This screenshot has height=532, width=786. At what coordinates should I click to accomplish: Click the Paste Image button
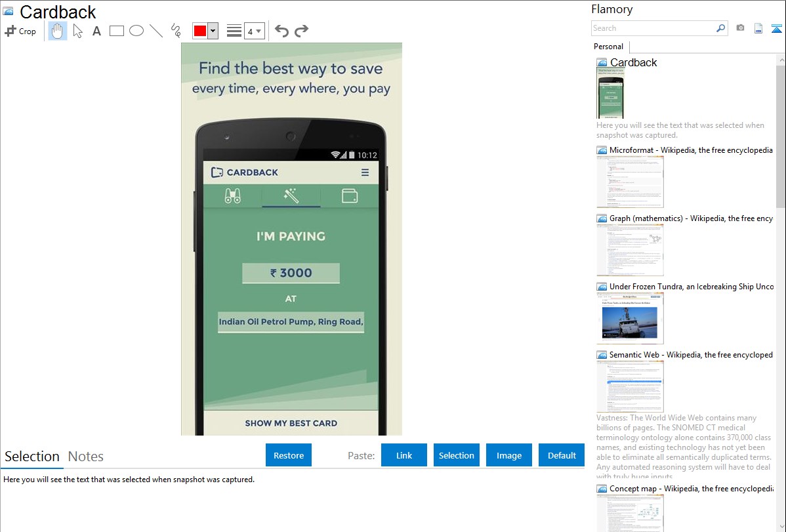click(508, 455)
